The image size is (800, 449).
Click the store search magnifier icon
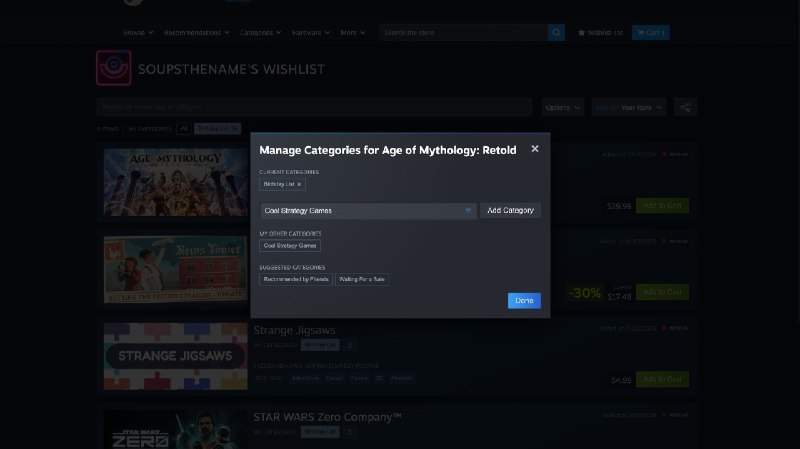556,33
